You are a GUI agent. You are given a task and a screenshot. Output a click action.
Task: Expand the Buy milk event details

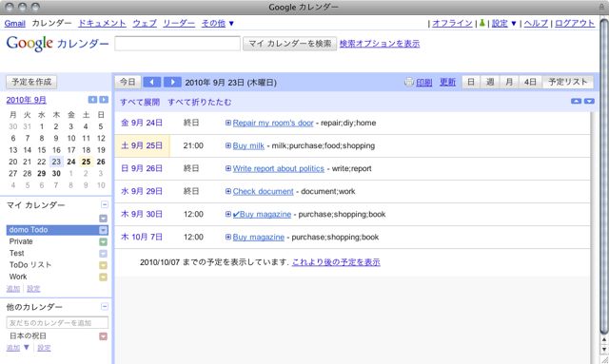[x=228, y=145]
